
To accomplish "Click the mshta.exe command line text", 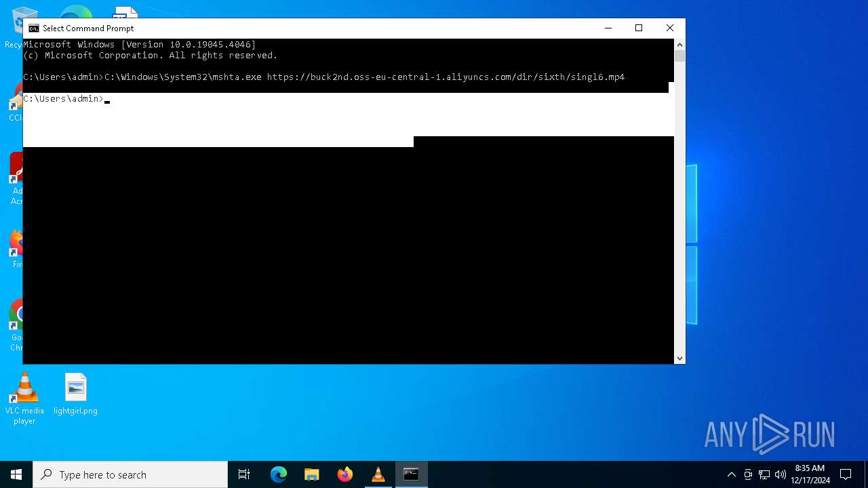I will pyautogui.click(x=364, y=77).
